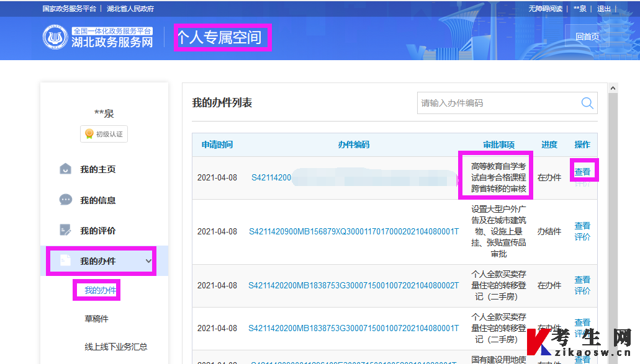The width and height of the screenshot is (640, 364).
Task: Click 在办件 status in 高等教育自学考试 row
Action: pos(549,177)
